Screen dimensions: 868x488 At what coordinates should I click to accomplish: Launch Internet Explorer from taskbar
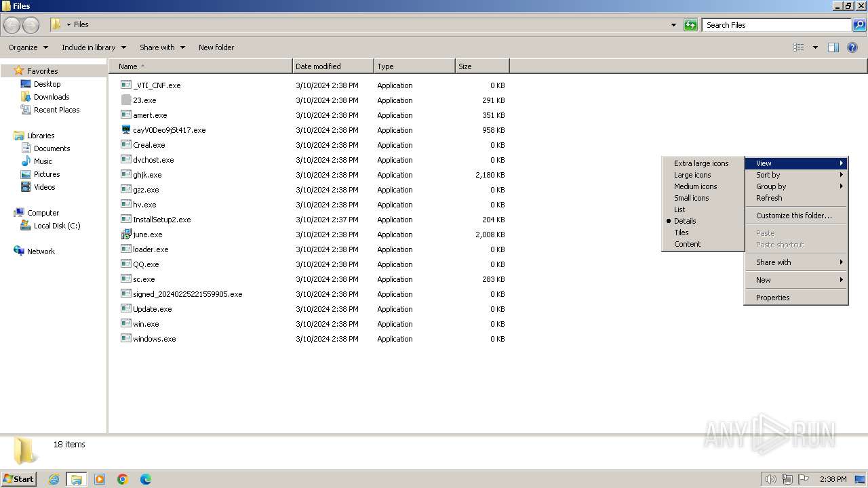tap(54, 479)
